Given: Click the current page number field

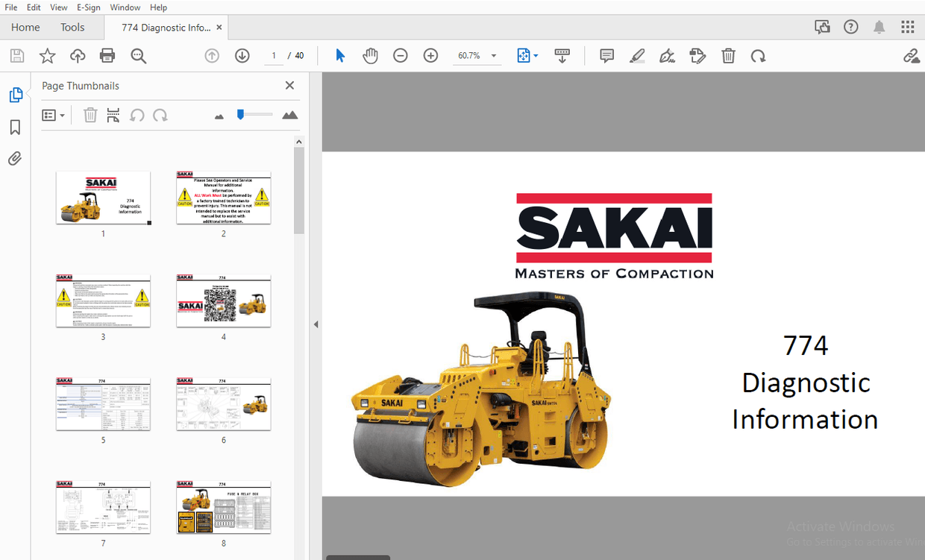Looking at the screenshot, I should [x=273, y=56].
